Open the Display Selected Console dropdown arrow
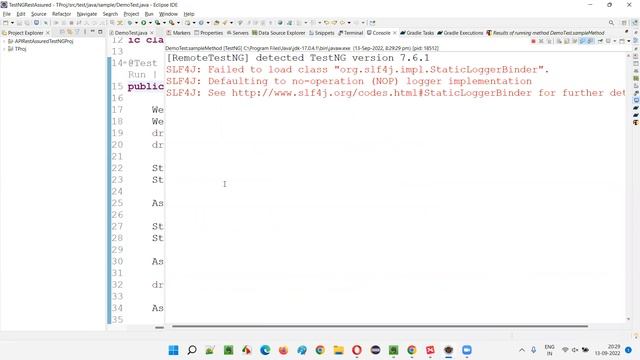The width and height of the screenshot is (640, 360). coord(614,41)
